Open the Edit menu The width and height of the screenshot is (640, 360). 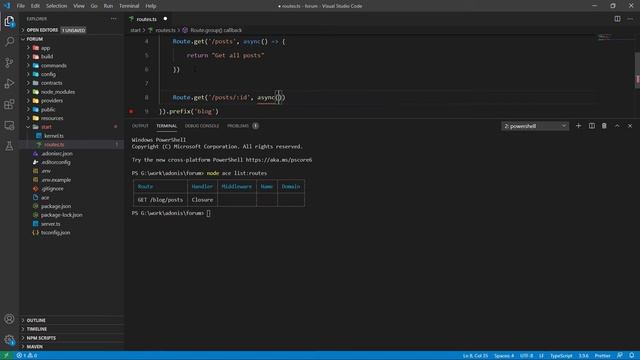(35, 6)
